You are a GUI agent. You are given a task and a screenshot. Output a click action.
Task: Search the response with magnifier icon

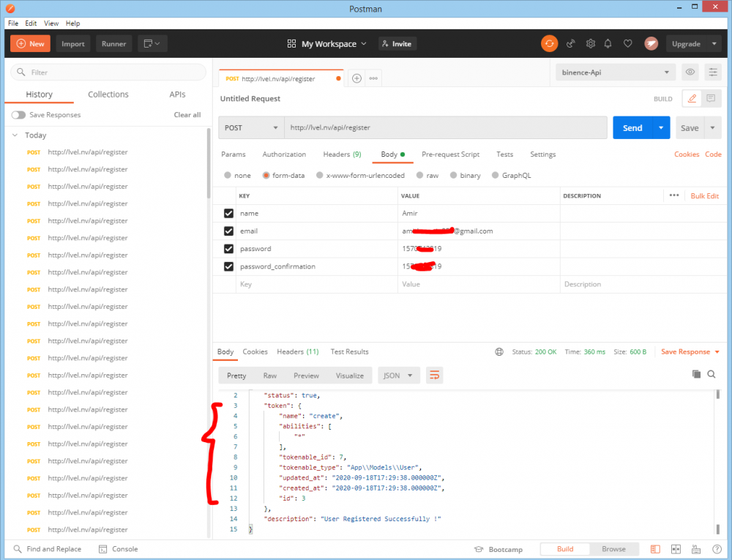tap(712, 374)
